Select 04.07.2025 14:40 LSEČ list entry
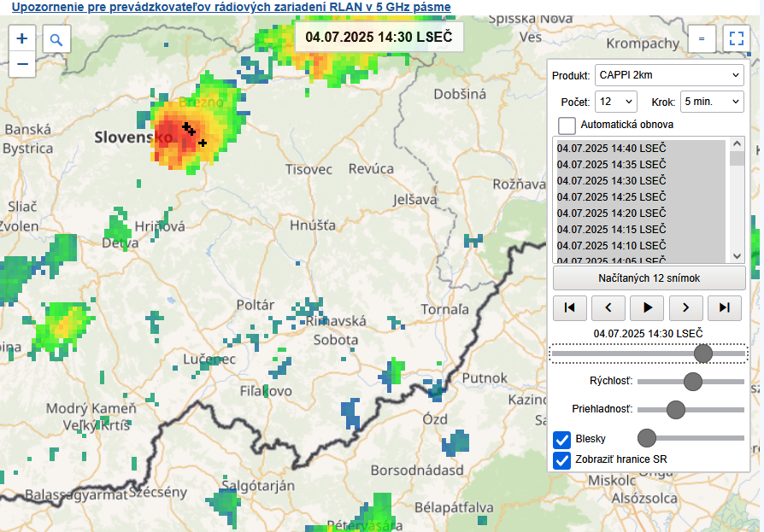The height and width of the screenshot is (532, 764). pyautogui.click(x=611, y=148)
